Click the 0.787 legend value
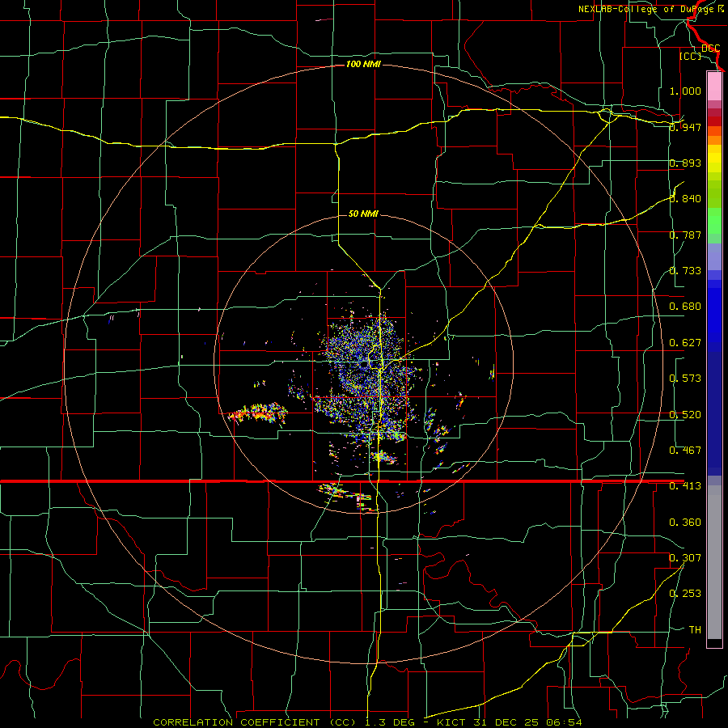 click(685, 235)
